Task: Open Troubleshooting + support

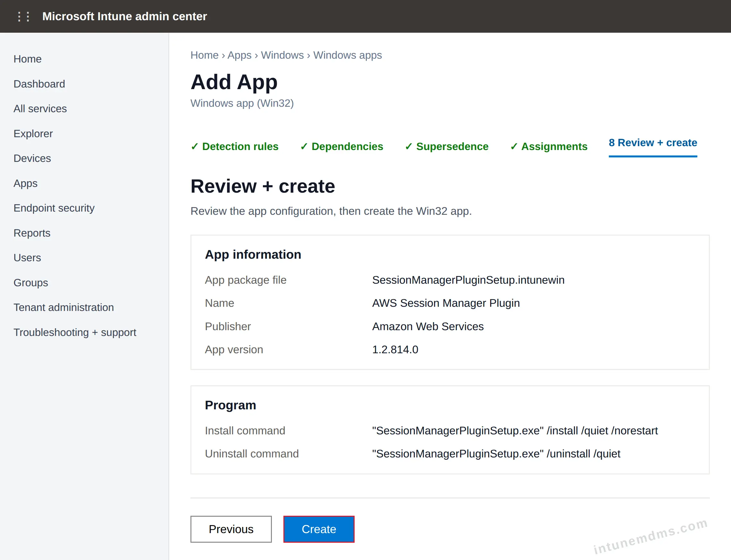Action: 75,332
